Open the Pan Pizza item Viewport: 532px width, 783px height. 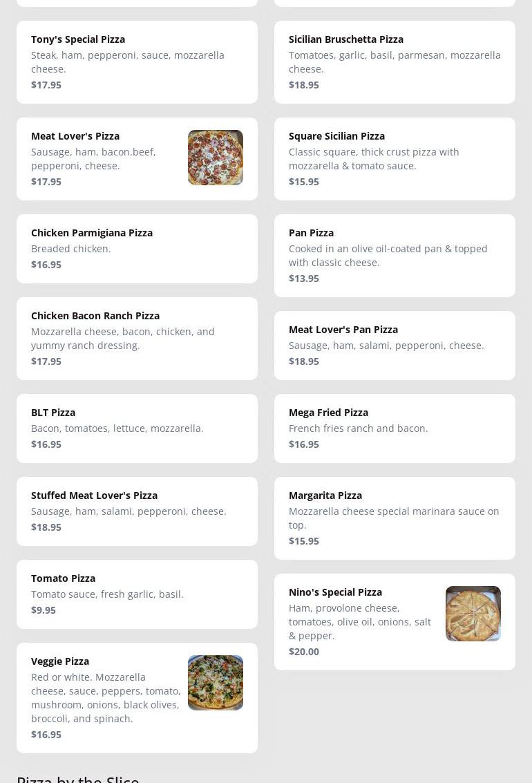pyautogui.click(x=395, y=256)
